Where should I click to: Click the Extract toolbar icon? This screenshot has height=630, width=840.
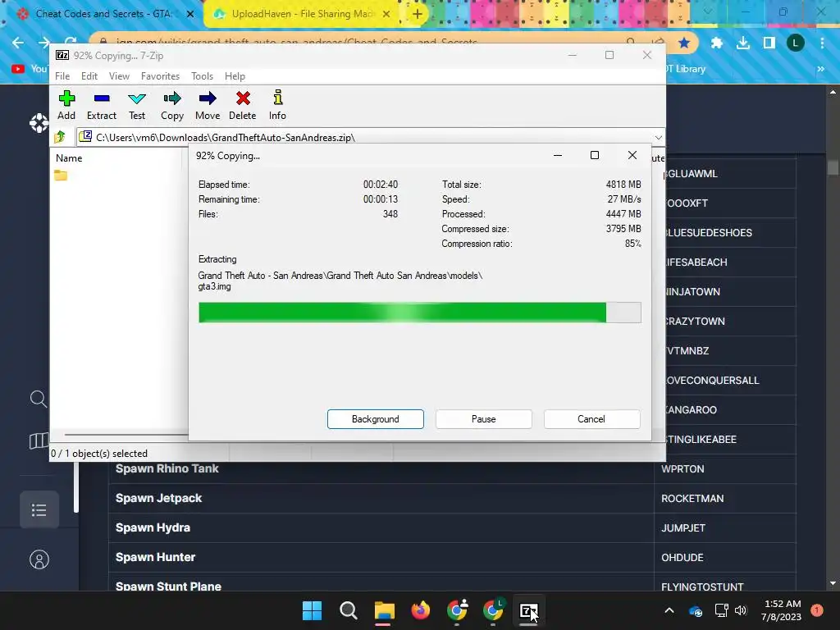coord(101,105)
